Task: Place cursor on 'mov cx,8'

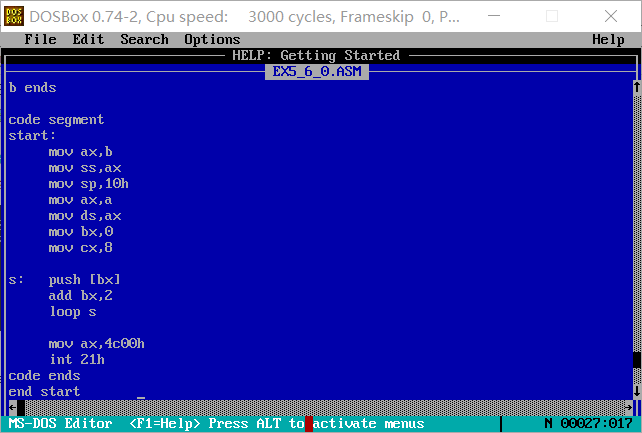Action: click(80, 248)
